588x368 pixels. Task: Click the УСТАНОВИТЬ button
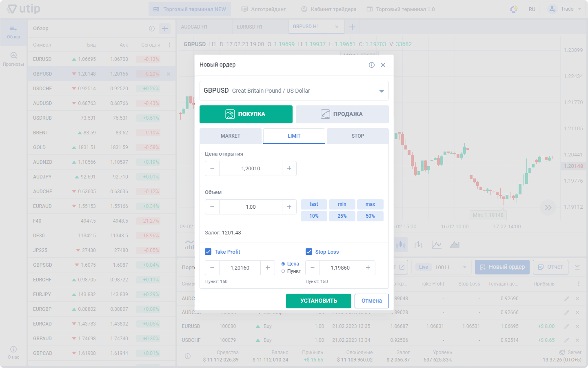pos(319,301)
